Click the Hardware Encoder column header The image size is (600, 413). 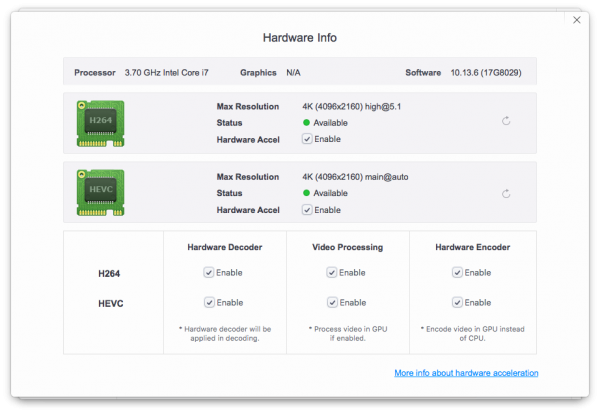click(x=472, y=246)
